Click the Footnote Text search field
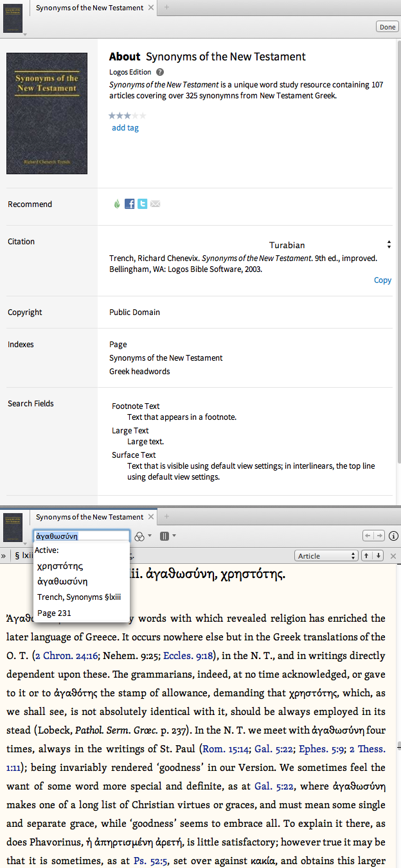401x868 pixels. point(136,406)
